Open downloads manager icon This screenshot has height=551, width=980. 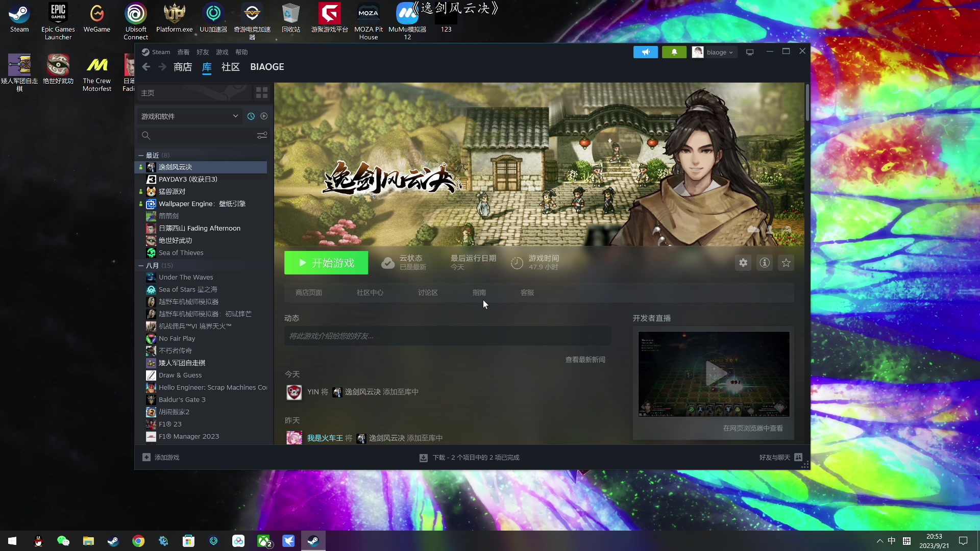pos(423,458)
